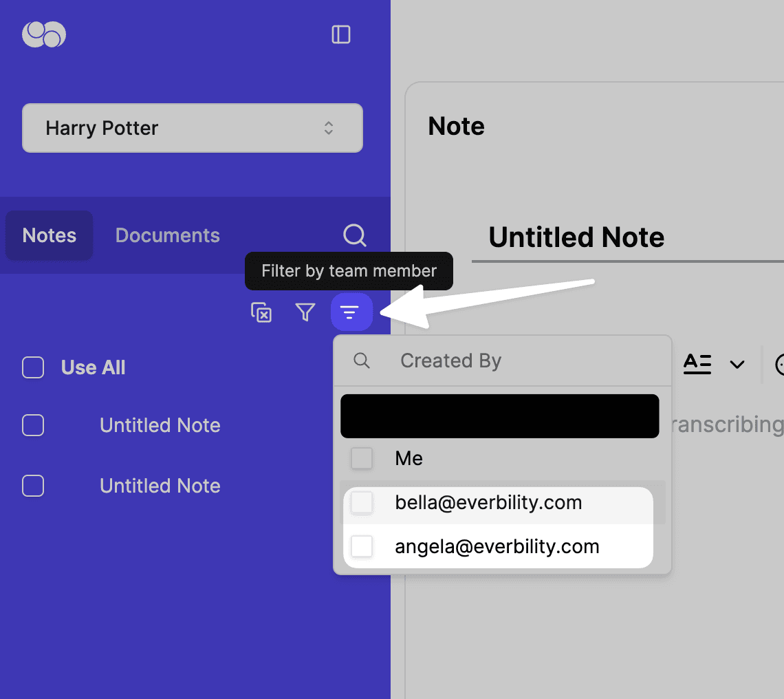This screenshot has width=784, height=699.
Task: Open the notes search magnifier
Action: coord(354,235)
